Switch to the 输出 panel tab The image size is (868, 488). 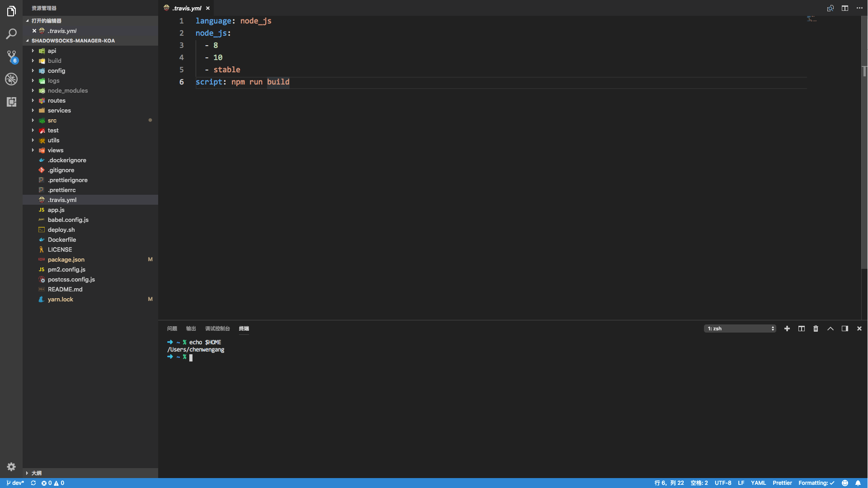tap(190, 328)
